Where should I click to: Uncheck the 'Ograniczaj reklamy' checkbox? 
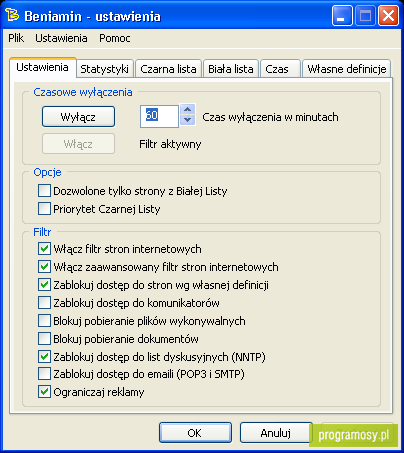[44, 392]
